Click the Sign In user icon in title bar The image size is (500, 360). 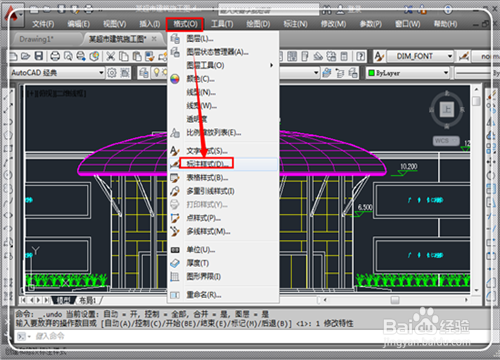coord(340,9)
